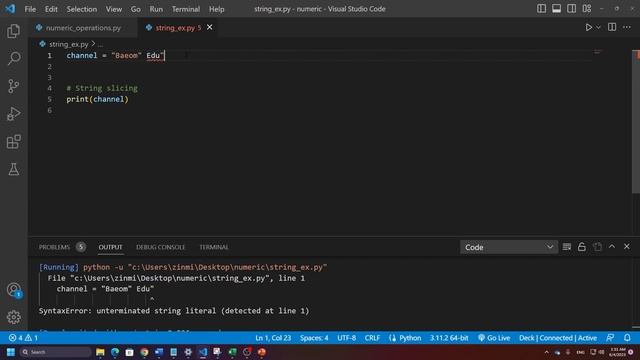Open the Run and Debug view
640x360 pixels.
13,114
